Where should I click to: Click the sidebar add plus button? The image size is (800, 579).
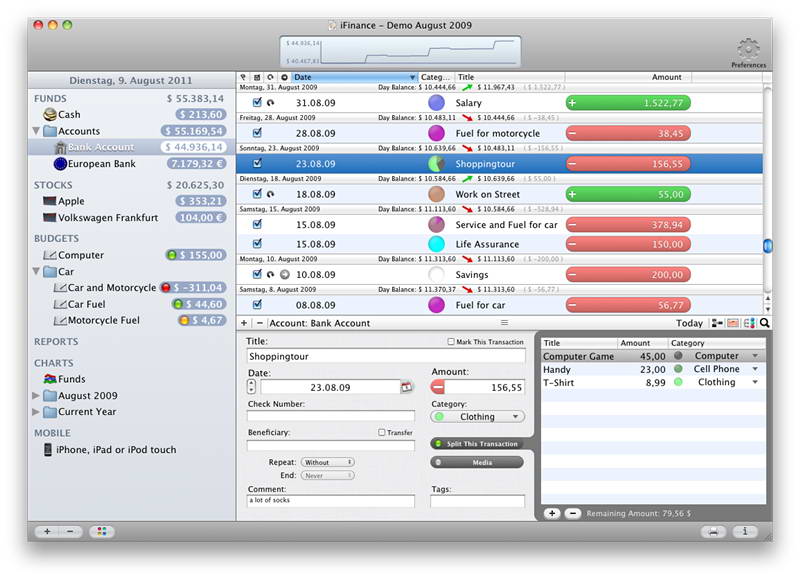47,532
